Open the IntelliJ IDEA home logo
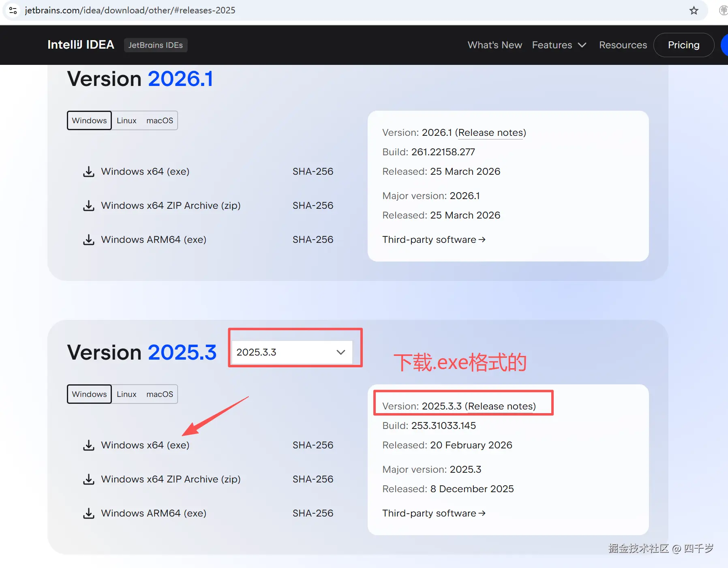The image size is (728, 568). click(81, 45)
